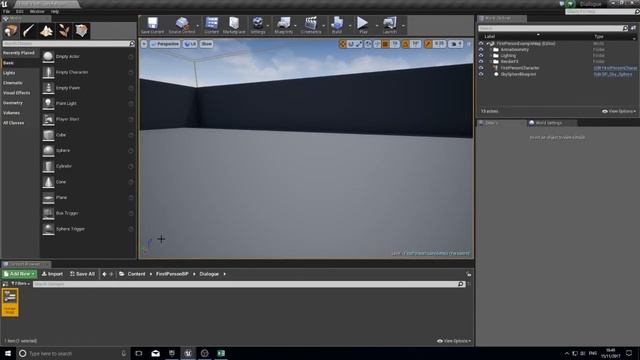
Task: Click the Point Light icon
Action: point(48,103)
